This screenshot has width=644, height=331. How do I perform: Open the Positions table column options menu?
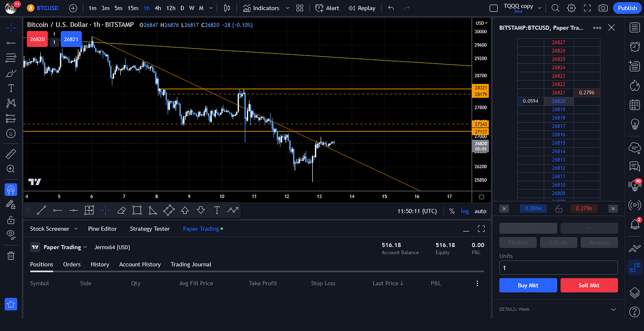point(477,283)
